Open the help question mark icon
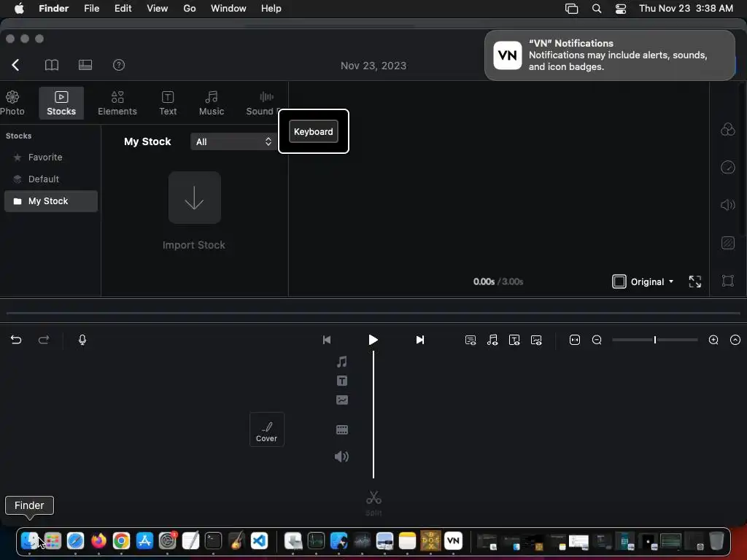Viewport: 747px width, 560px height. tap(119, 65)
